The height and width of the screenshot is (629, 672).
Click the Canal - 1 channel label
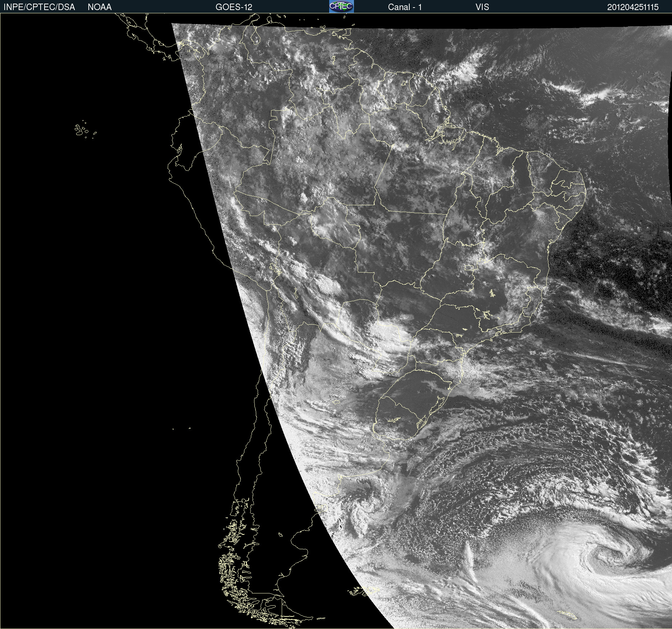point(405,7)
